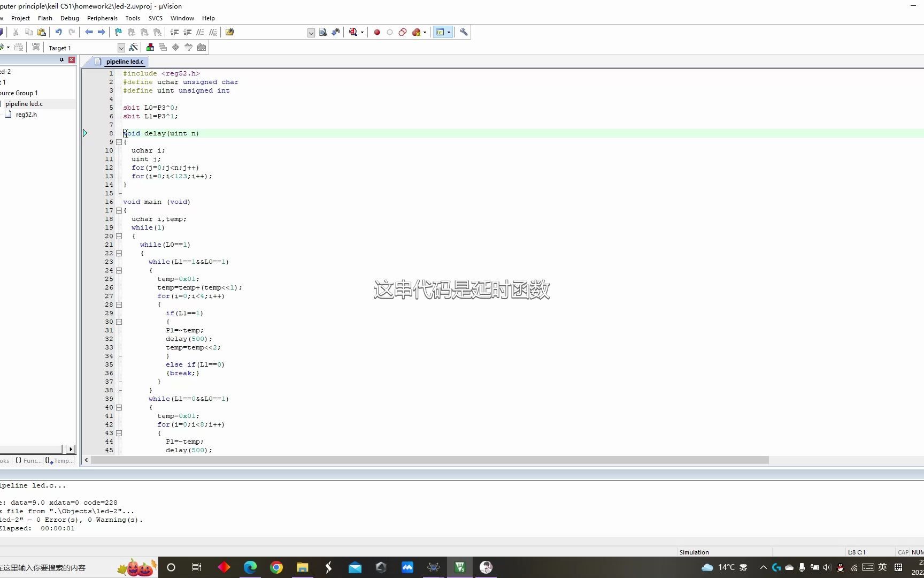Start or stop debug session

(x=353, y=32)
